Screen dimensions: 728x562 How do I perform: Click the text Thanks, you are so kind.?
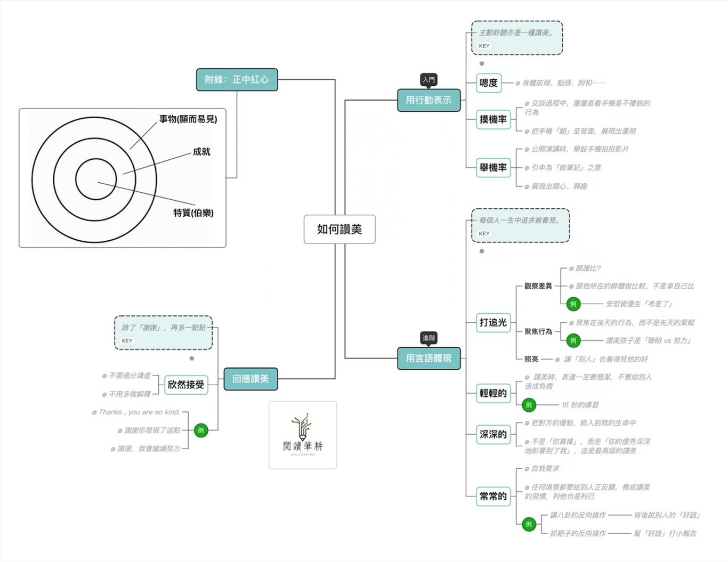point(139,412)
